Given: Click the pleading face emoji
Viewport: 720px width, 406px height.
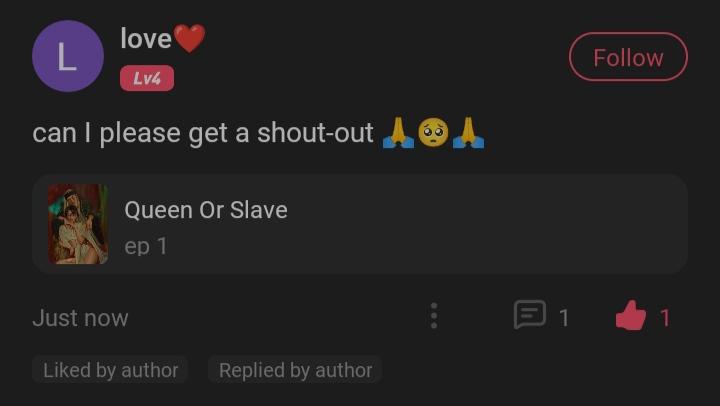Looking at the screenshot, I should (433, 133).
